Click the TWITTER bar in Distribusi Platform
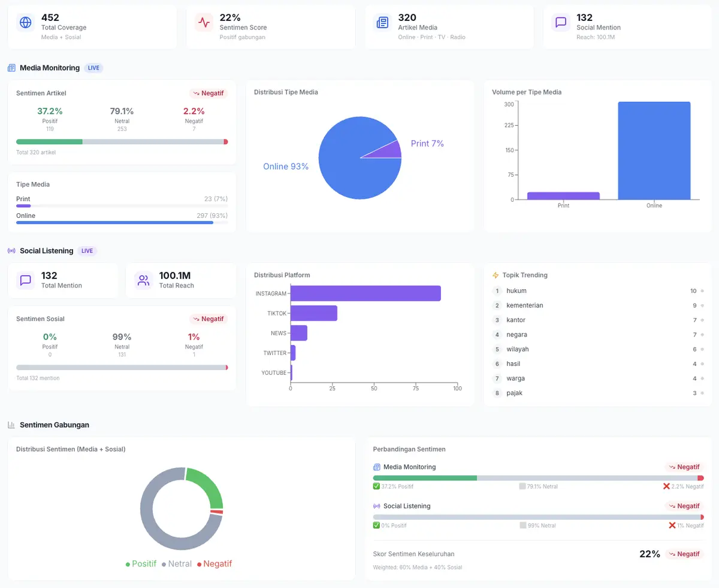This screenshot has width=719, height=588. click(293, 353)
